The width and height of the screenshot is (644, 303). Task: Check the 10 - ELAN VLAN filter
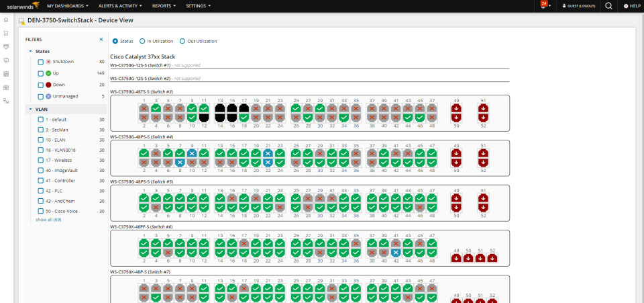coord(41,140)
